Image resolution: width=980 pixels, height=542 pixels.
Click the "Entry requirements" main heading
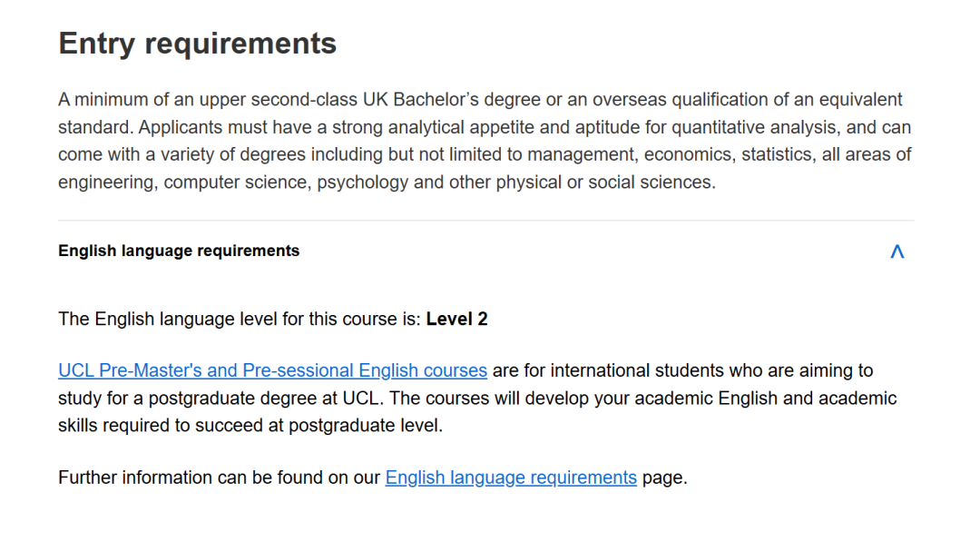(x=197, y=44)
